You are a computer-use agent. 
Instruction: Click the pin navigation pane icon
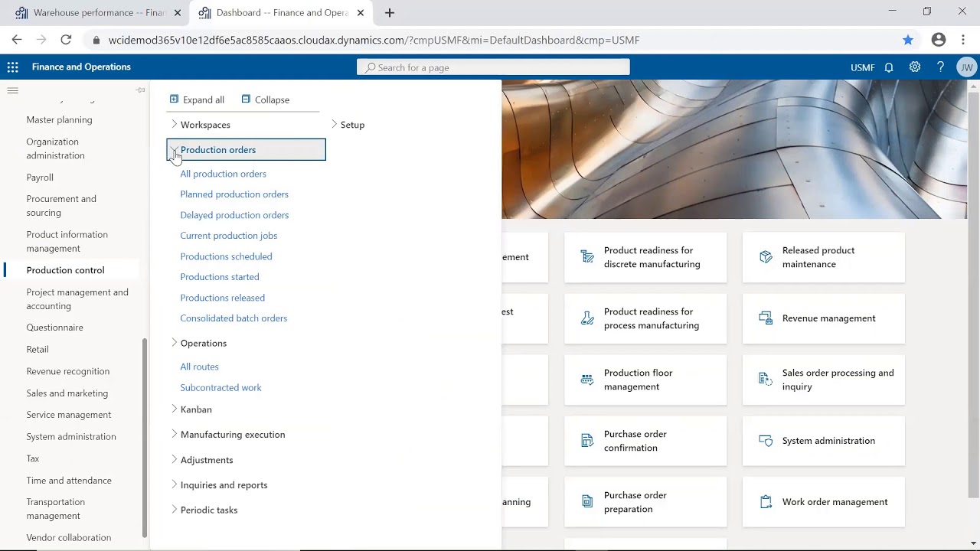tap(141, 90)
